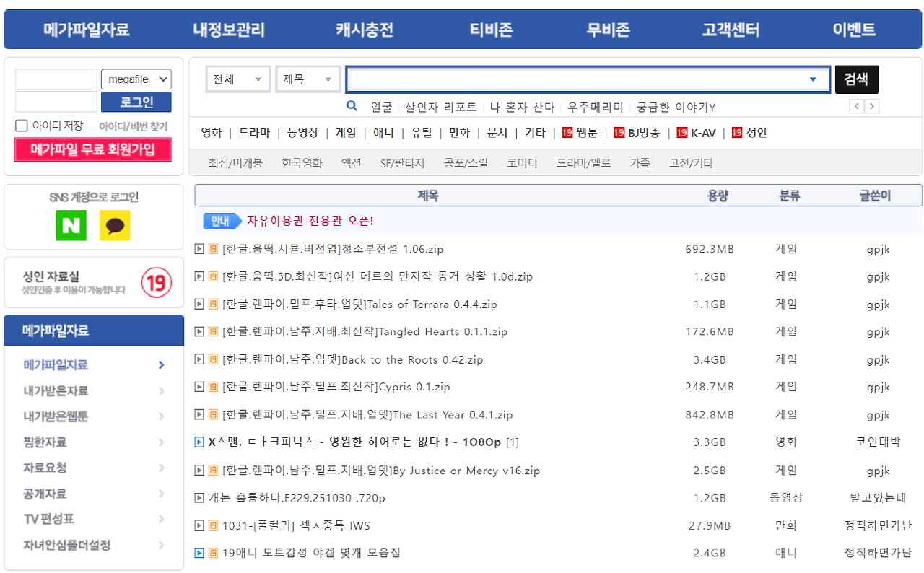Select the megafile dropdown in login panel
Screen dimensions: 924x573
136,79
